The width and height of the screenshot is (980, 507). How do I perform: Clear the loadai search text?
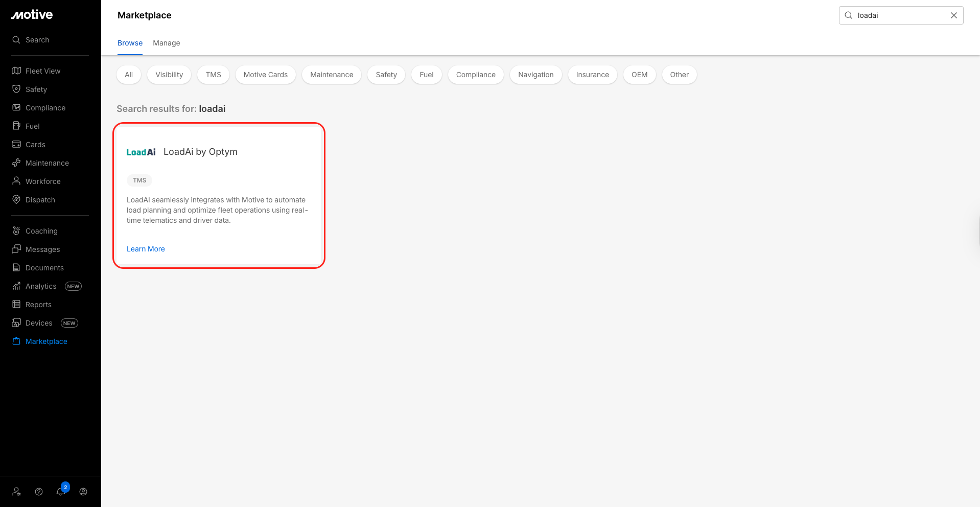(x=954, y=15)
